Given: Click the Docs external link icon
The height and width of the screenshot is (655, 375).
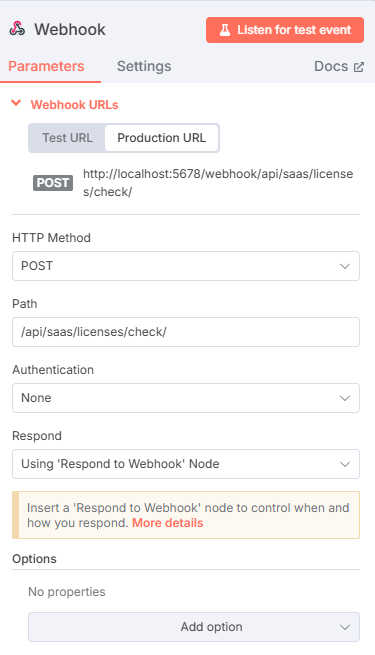Looking at the screenshot, I should point(359,67).
